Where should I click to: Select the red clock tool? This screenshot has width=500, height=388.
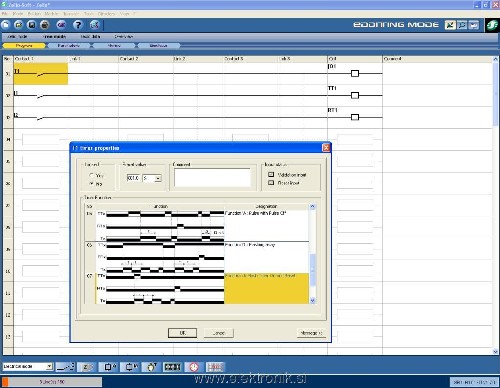(x=194, y=367)
